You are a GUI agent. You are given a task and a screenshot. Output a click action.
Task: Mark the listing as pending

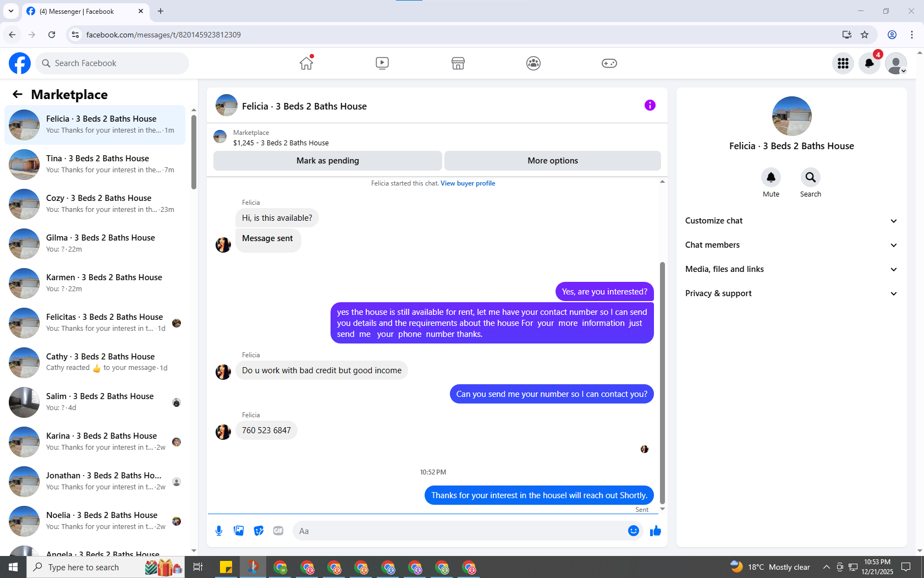(328, 161)
